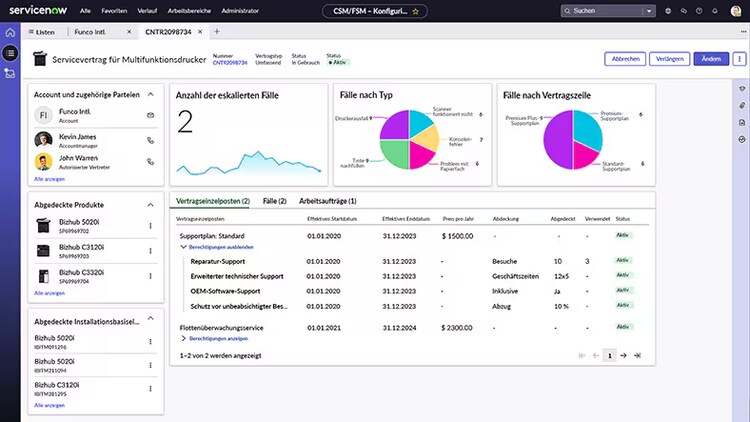Open more actions menu beside Ändern
This screenshot has height=422, width=750.
click(x=739, y=59)
